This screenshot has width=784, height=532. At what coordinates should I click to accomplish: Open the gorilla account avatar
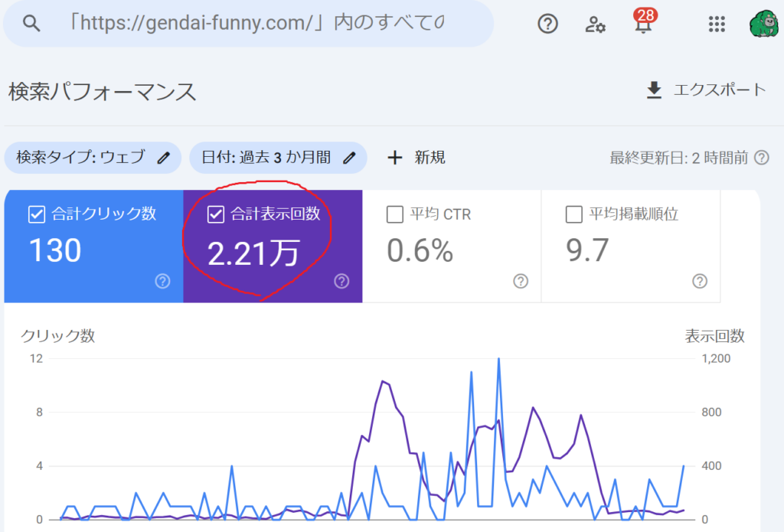pos(764,24)
